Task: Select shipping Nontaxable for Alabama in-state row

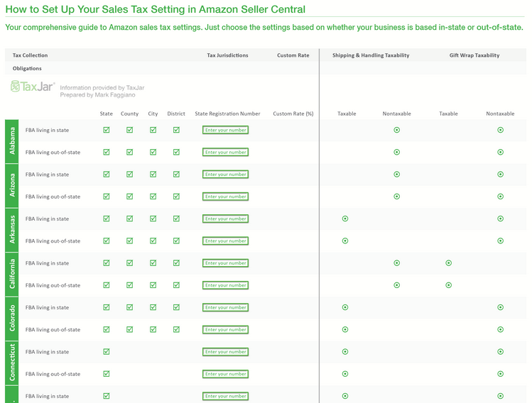Action: pos(396,130)
